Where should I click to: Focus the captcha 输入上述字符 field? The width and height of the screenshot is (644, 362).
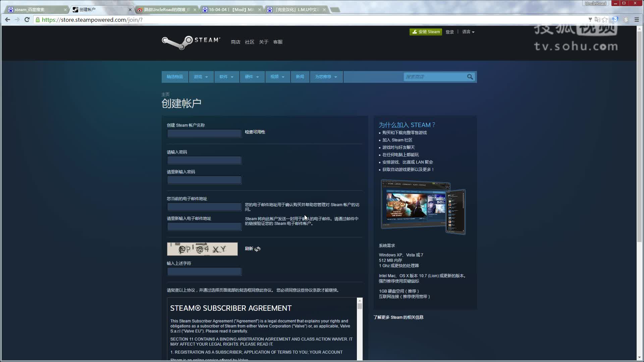[x=204, y=271]
